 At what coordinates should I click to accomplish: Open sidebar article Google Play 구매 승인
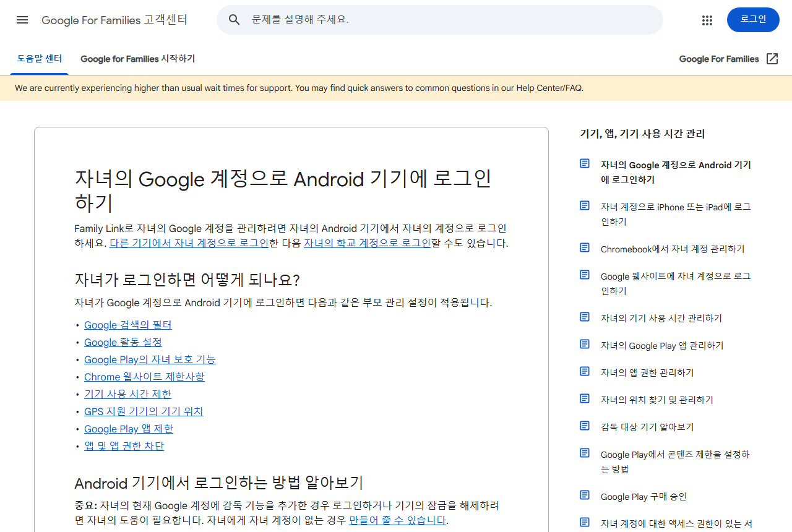(643, 496)
